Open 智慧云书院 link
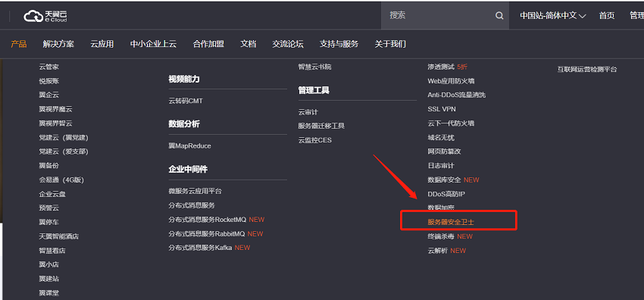Screen dimensions: 644x300 (x=314, y=67)
